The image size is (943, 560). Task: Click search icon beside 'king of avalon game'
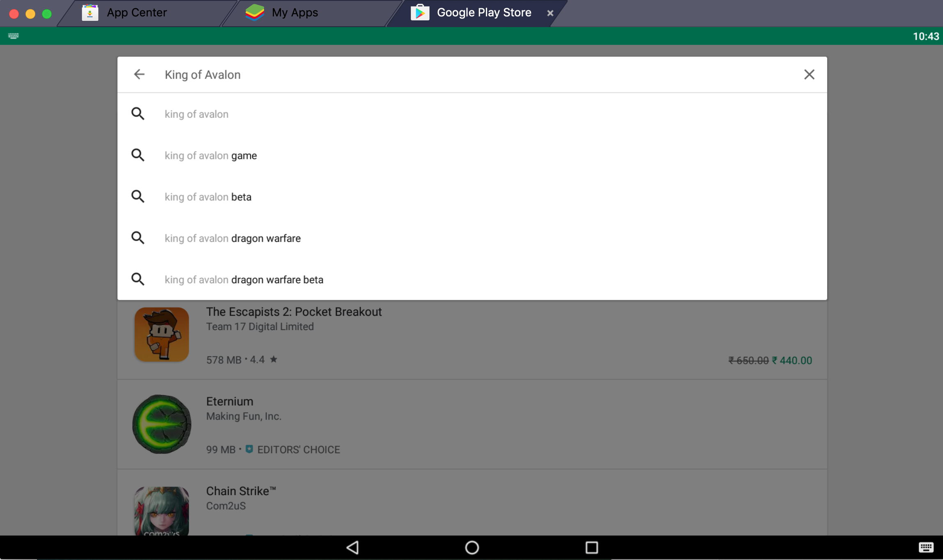point(138,155)
